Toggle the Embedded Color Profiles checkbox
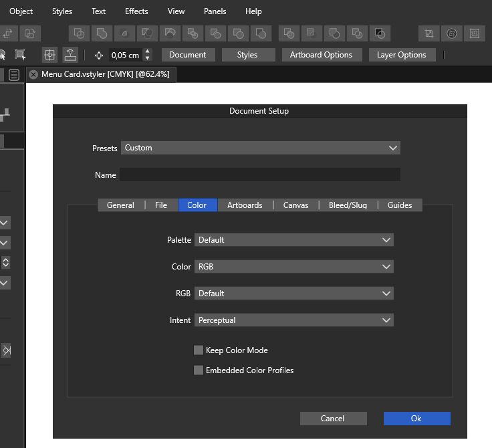The image size is (492, 448). point(199,370)
